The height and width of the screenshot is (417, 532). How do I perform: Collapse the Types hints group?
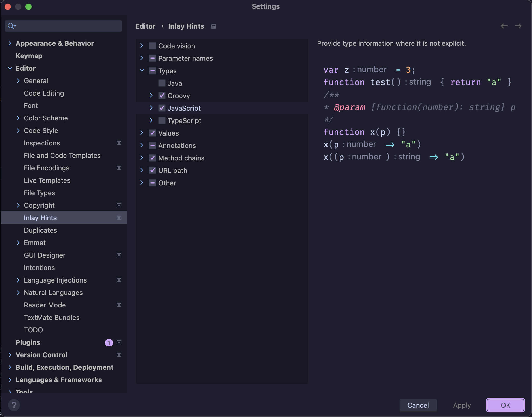pyautogui.click(x=142, y=70)
